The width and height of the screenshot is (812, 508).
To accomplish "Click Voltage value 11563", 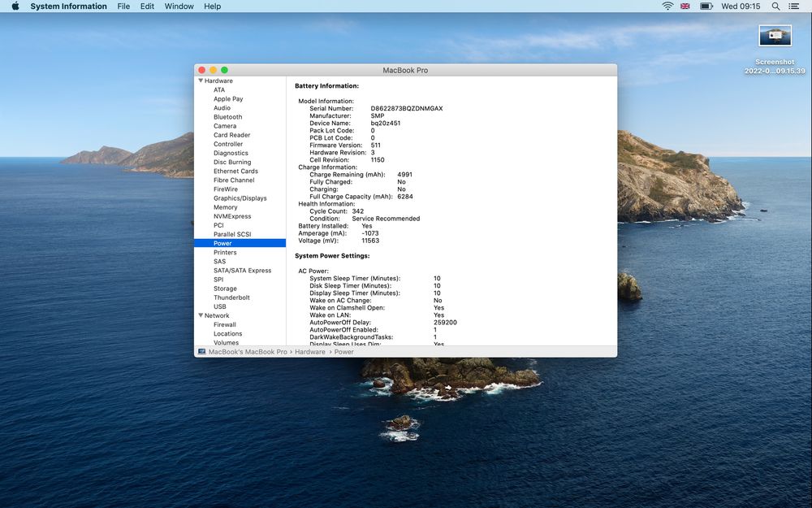I will 370,241.
